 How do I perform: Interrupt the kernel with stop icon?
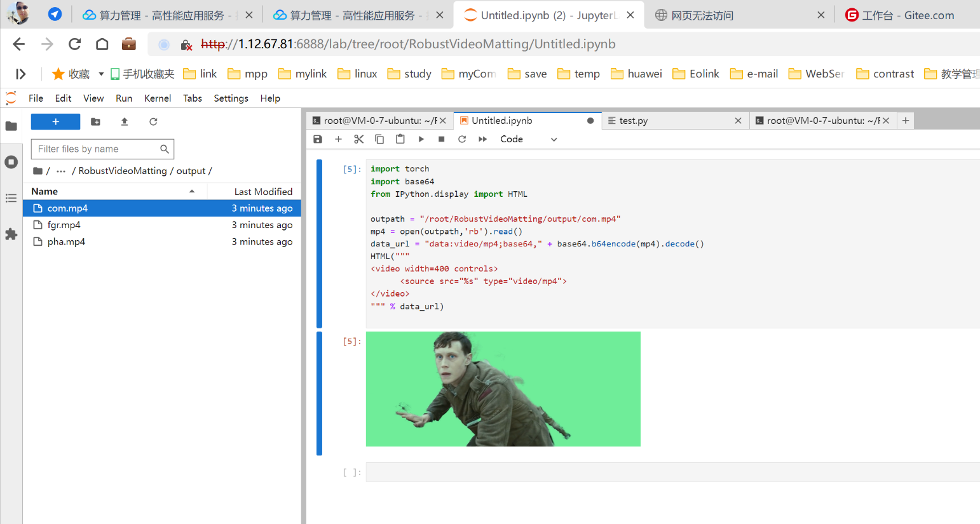coord(442,139)
